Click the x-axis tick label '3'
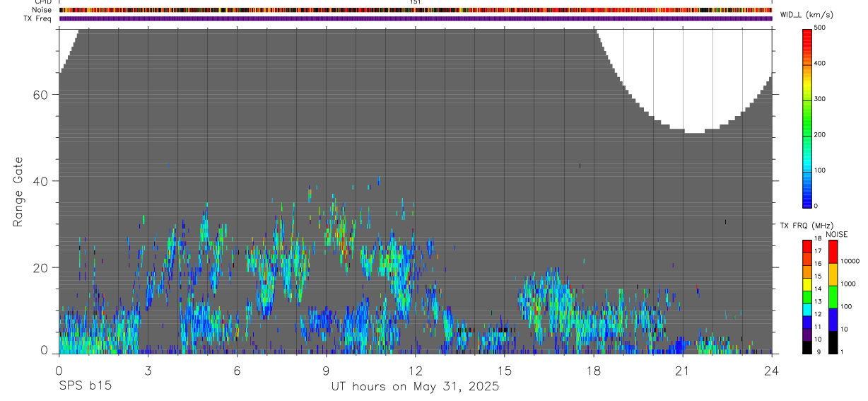This screenshot has width=868, height=401. 148,370
